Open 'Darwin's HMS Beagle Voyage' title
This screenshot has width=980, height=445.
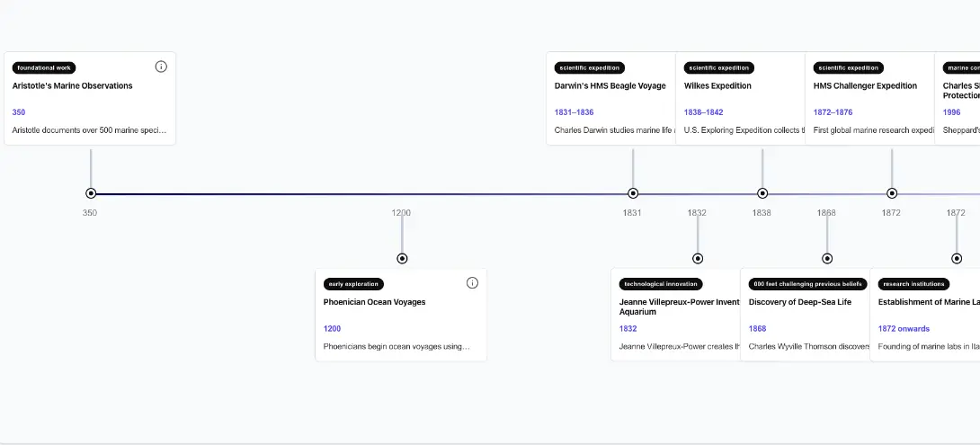click(x=610, y=85)
